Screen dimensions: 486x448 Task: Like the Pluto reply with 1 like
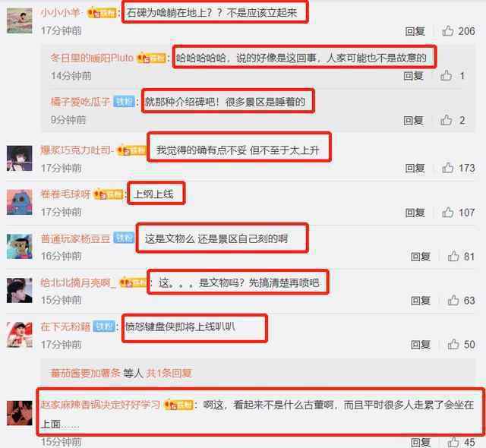(x=447, y=75)
